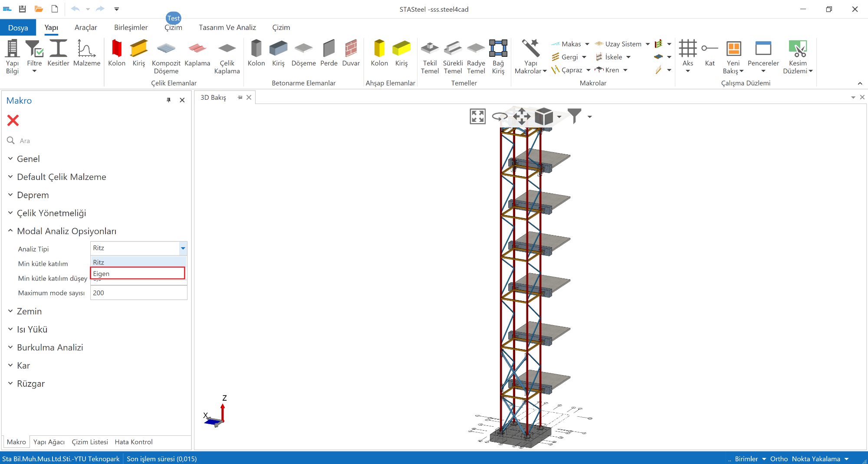Choose Eigen from Analiz Tipi list
The width and height of the screenshot is (868, 464).
[137, 274]
